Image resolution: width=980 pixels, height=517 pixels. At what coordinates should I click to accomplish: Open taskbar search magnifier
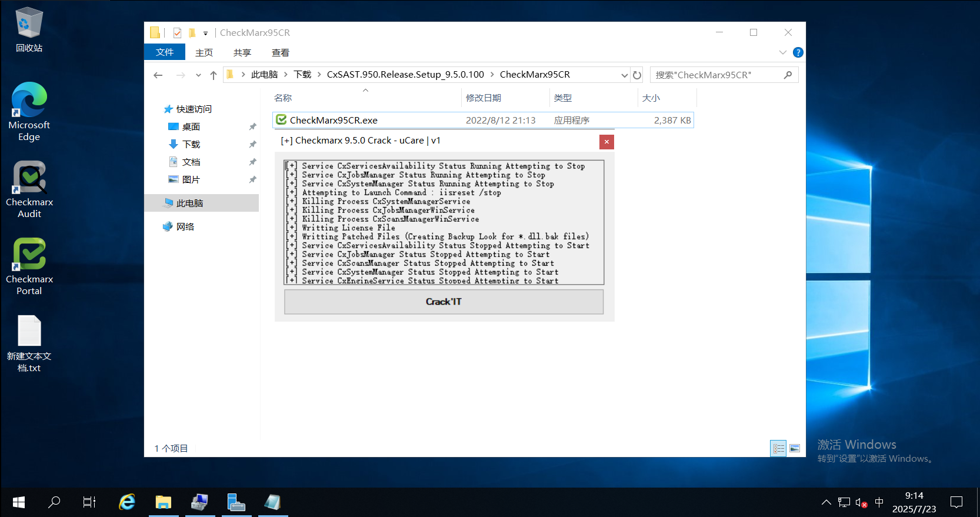click(54, 502)
